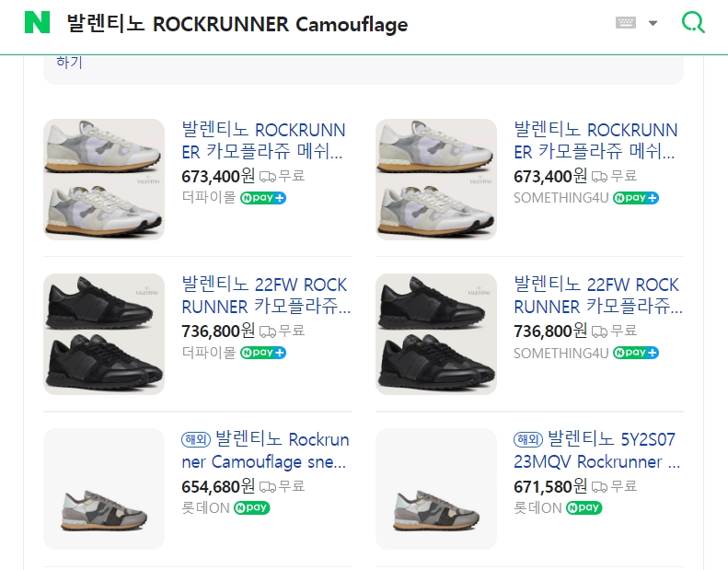Click Npay+ badge beside first SOMETHING4U
728x570 pixels.
[x=636, y=198]
